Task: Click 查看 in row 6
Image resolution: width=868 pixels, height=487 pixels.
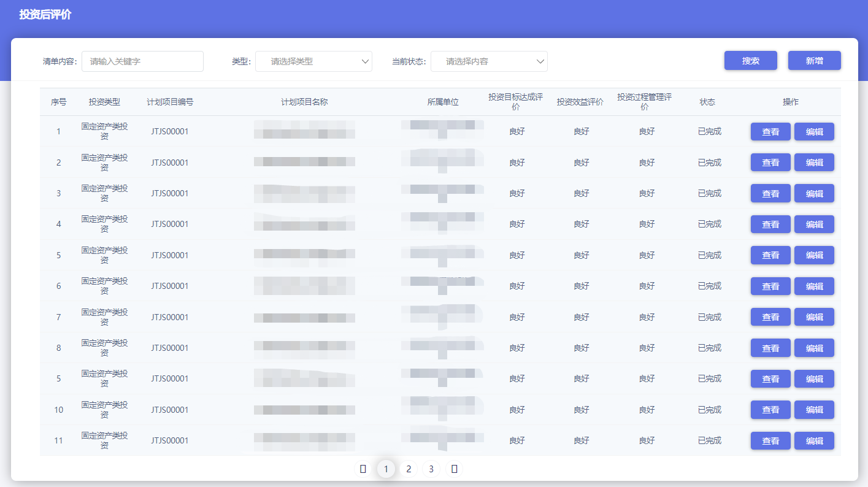Action: pos(770,286)
